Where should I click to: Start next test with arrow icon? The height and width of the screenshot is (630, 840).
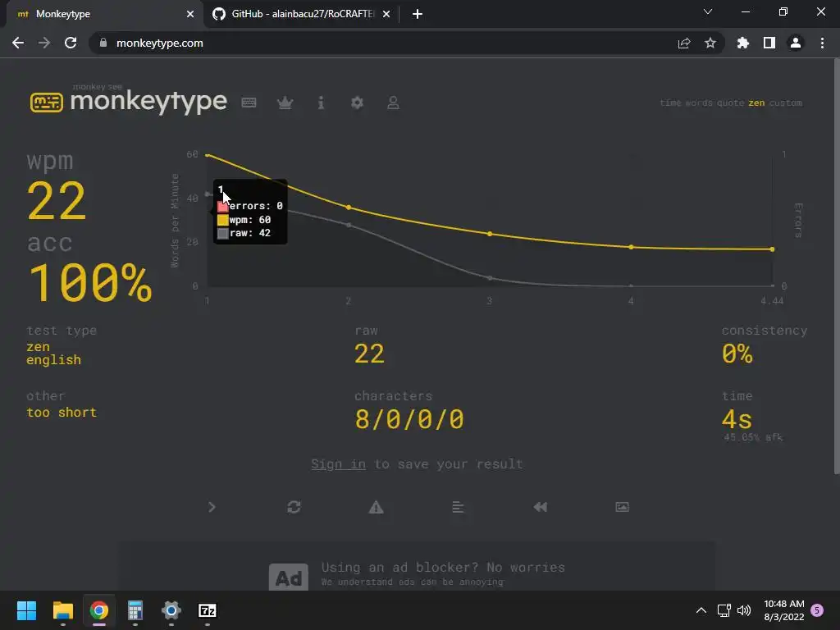click(x=212, y=507)
